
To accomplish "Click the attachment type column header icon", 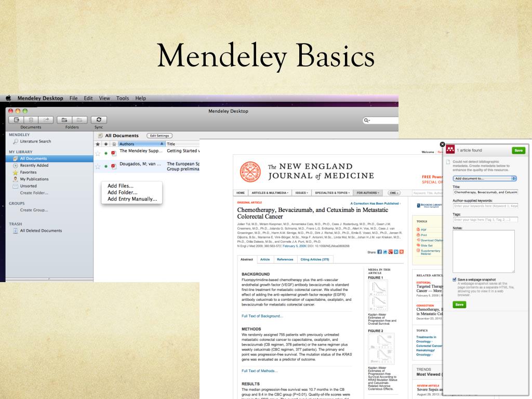I will (113, 144).
